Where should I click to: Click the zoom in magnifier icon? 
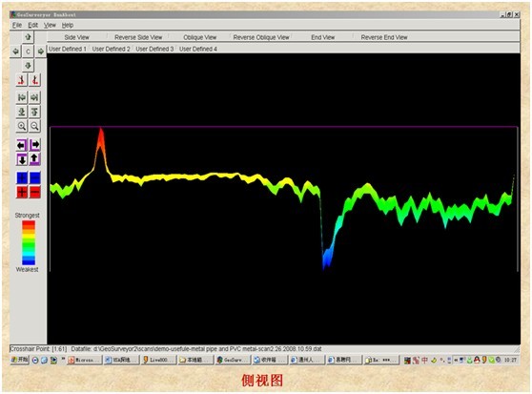click(x=22, y=126)
